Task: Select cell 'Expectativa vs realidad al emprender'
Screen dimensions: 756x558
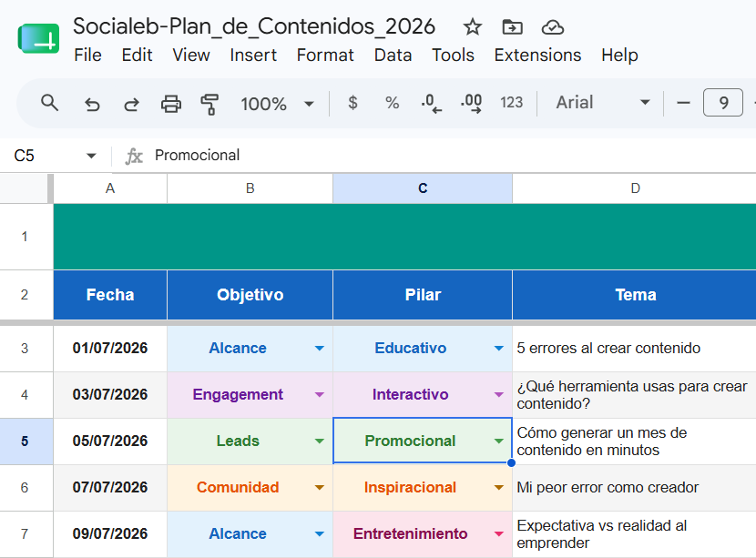Action: click(635, 534)
